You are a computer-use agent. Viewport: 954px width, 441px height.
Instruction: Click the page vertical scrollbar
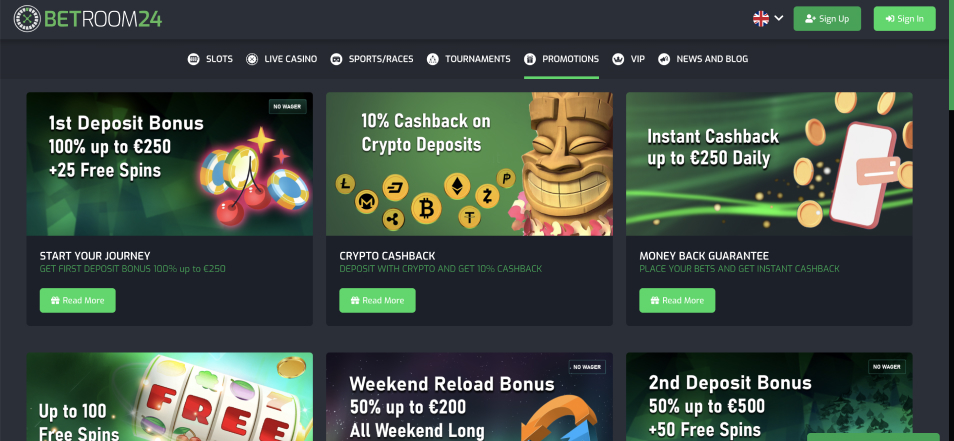[x=950, y=55]
